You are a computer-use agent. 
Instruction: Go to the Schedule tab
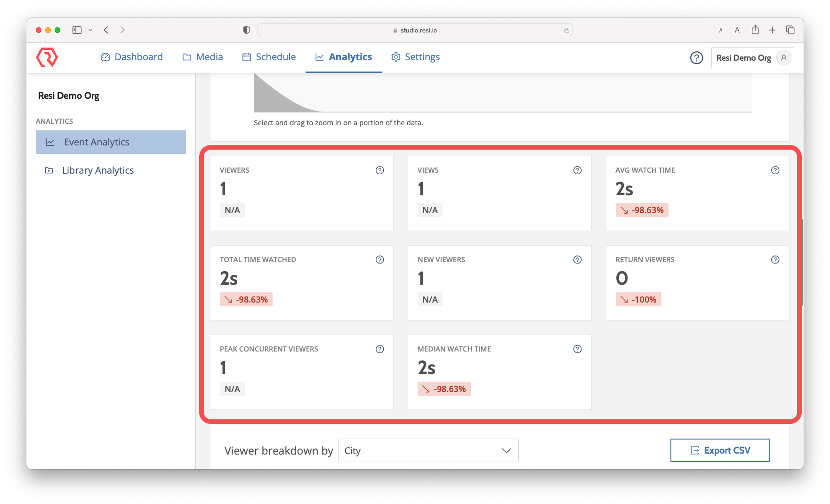tap(269, 57)
